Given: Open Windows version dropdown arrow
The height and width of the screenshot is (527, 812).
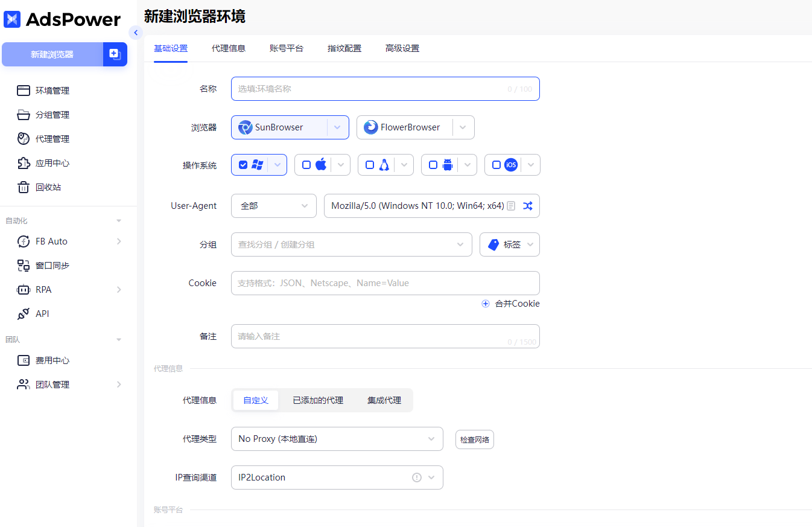Looking at the screenshot, I should click(x=278, y=165).
